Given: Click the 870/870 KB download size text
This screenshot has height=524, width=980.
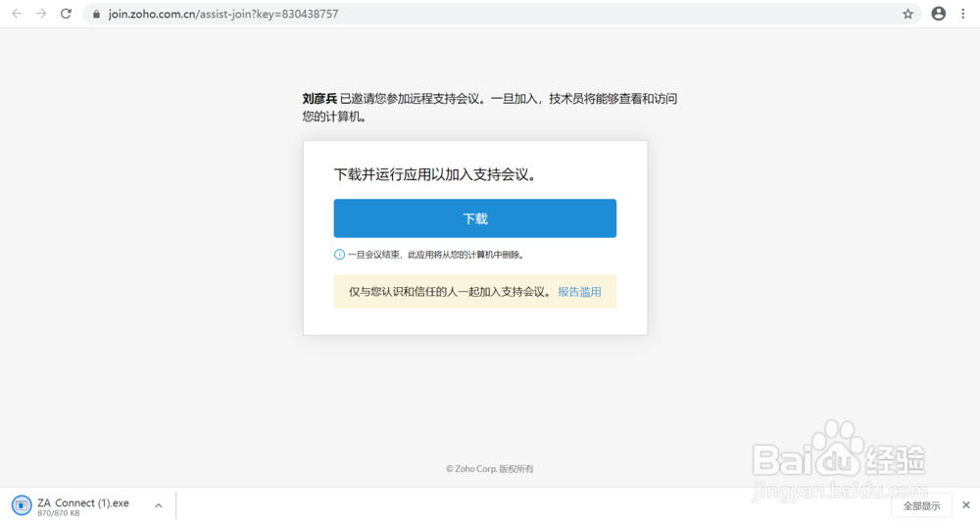Looking at the screenshot, I should (x=58, y=513).
